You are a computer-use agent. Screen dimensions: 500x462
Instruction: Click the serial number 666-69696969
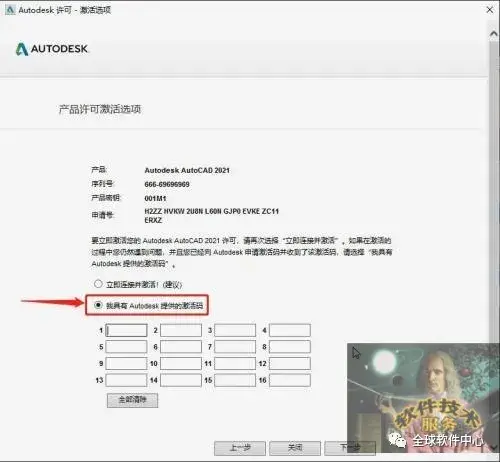(x=167, y=184)
